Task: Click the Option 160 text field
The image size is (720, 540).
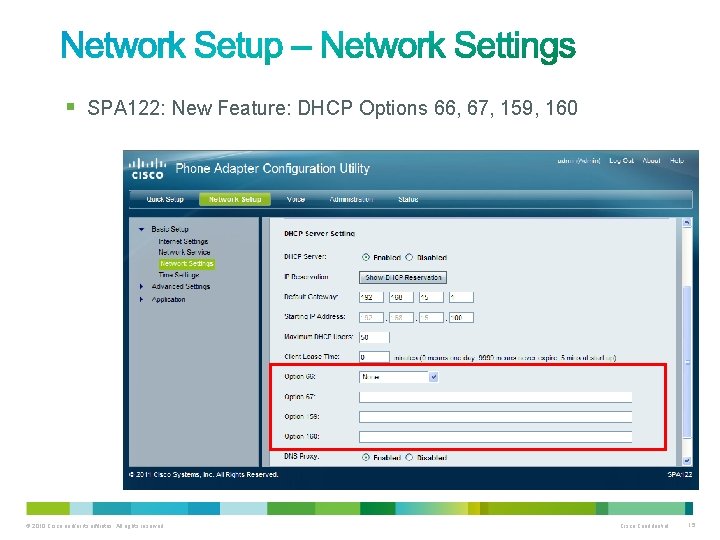Action: (495, 437)
